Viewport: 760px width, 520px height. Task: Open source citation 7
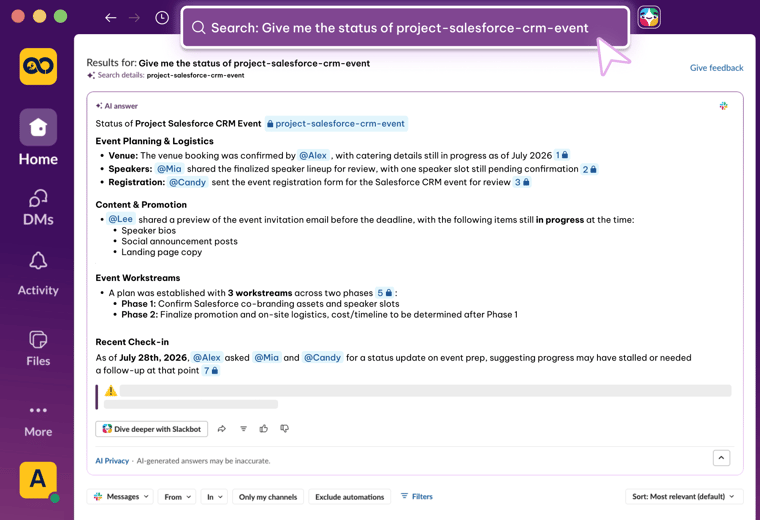(211, 371)
